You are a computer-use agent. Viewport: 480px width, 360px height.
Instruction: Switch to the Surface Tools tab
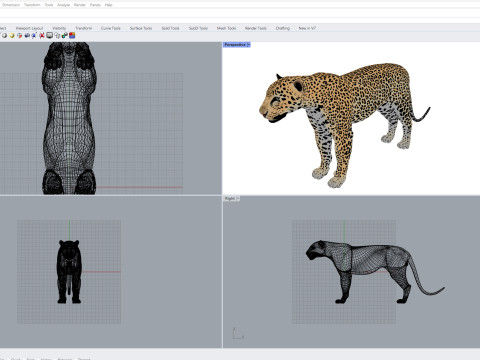141,28
